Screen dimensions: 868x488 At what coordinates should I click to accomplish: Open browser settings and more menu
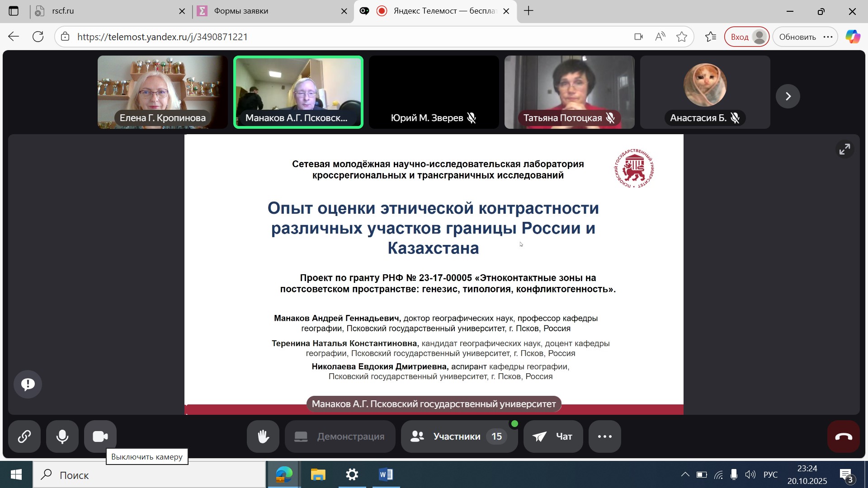pyautogui.click(x=828, y=37)
